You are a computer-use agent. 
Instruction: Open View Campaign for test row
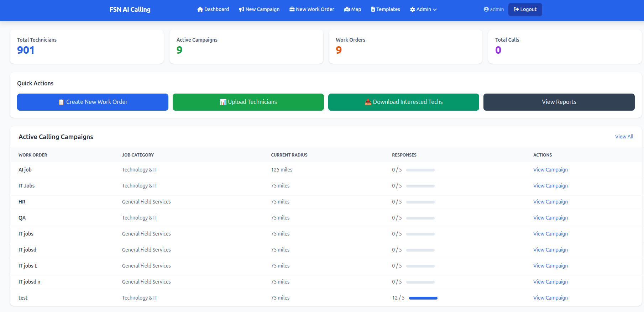(550, 298)
